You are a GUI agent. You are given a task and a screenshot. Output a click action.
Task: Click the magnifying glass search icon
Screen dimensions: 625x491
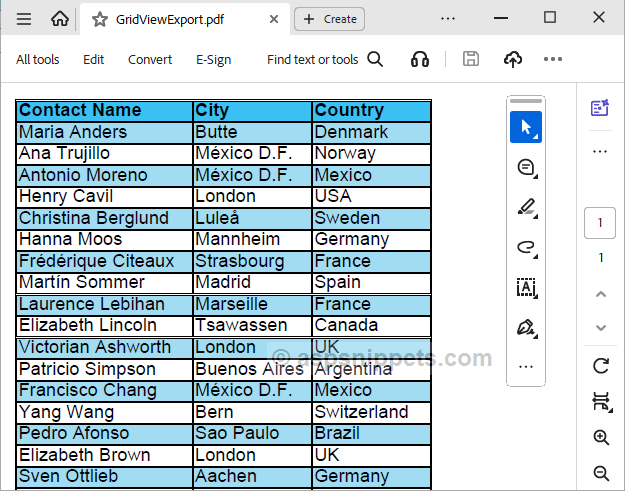point(375,59)
